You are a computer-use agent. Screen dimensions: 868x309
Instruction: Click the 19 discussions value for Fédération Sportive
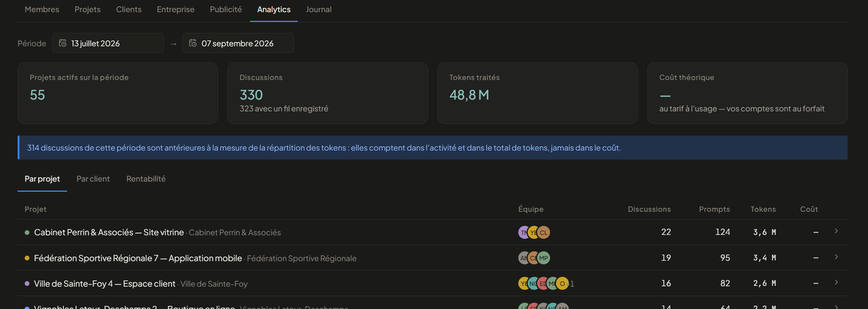coord(666,258)
